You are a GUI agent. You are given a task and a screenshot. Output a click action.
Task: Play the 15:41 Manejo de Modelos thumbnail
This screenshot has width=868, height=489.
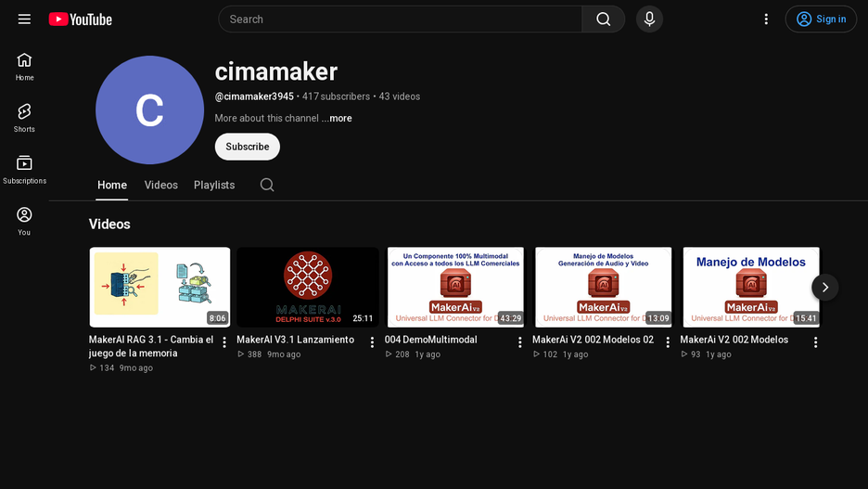coord(750,287)
